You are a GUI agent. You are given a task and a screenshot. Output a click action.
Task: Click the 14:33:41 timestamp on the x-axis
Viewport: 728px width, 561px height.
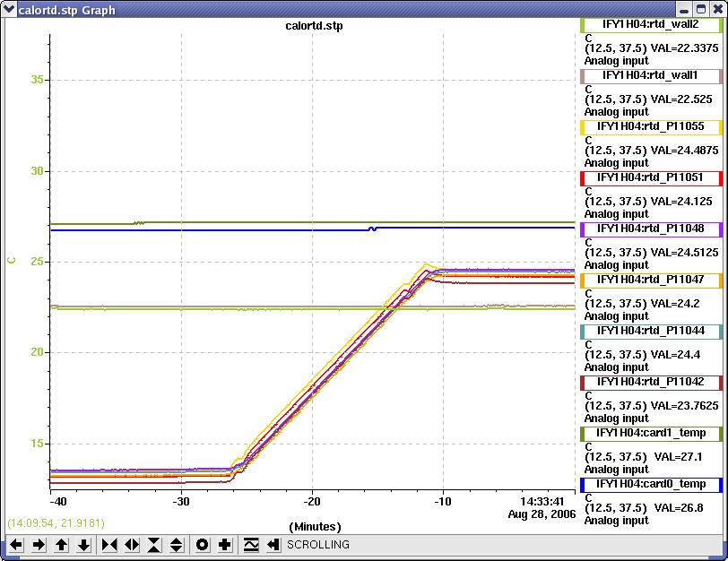point(542,502)
